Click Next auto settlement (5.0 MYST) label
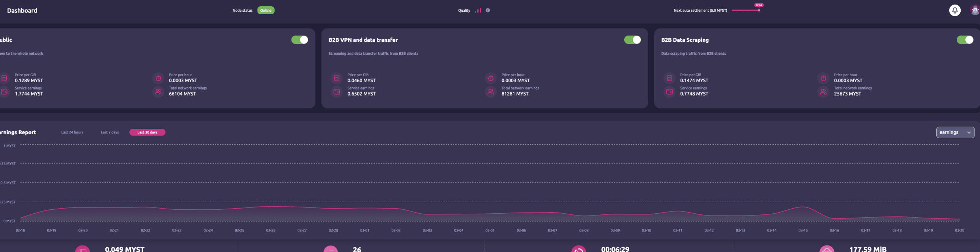980x252 pixels. pos(700,11)
